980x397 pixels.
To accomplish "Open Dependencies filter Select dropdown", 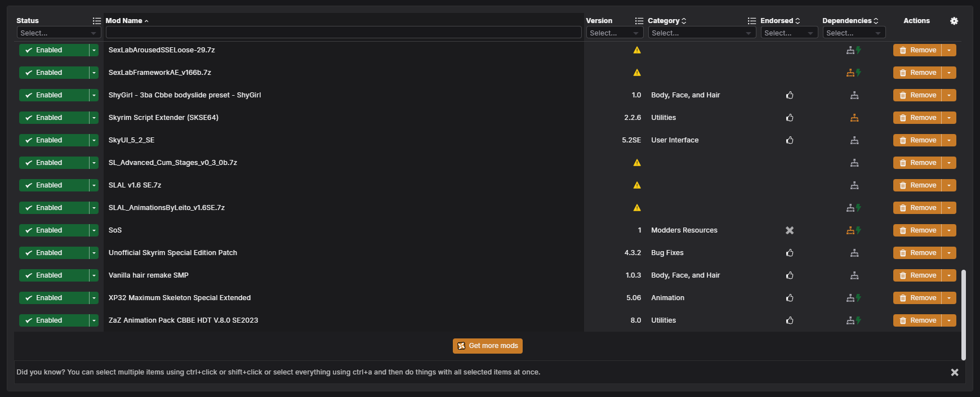I will coord(854,33).
